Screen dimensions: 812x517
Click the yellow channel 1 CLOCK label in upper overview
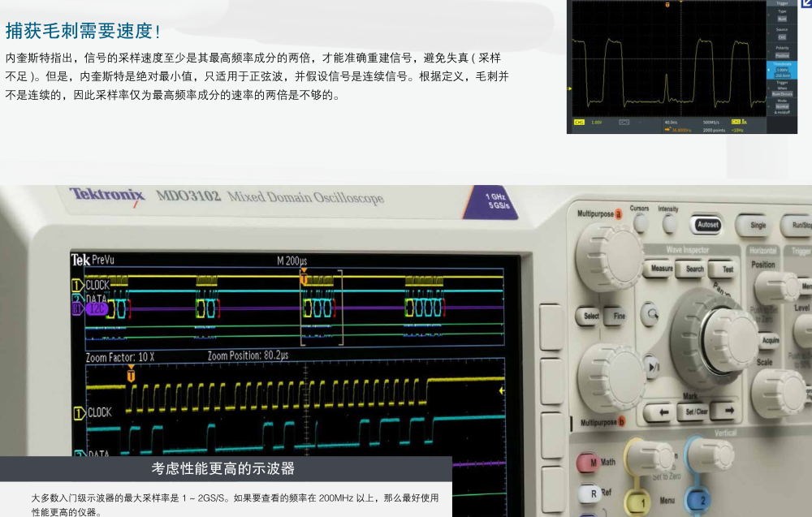pos(97,285)
